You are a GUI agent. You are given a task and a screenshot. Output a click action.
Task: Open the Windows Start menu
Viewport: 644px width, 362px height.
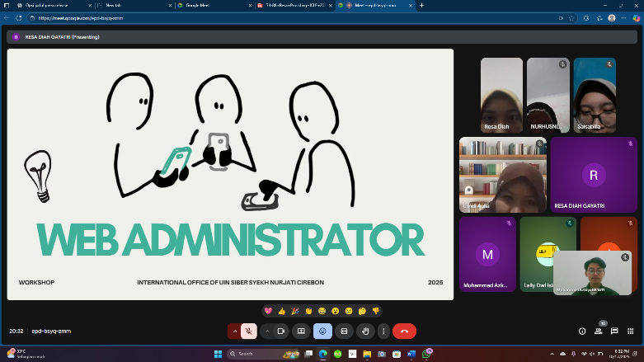(x=218, y=354)
